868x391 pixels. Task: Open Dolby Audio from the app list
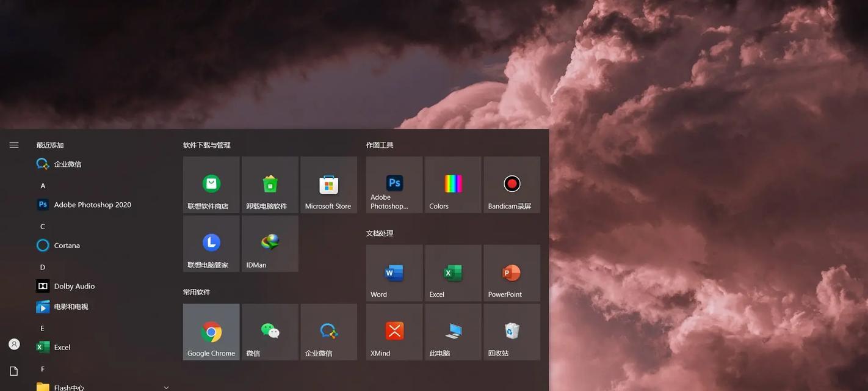(x=103, y=286)
